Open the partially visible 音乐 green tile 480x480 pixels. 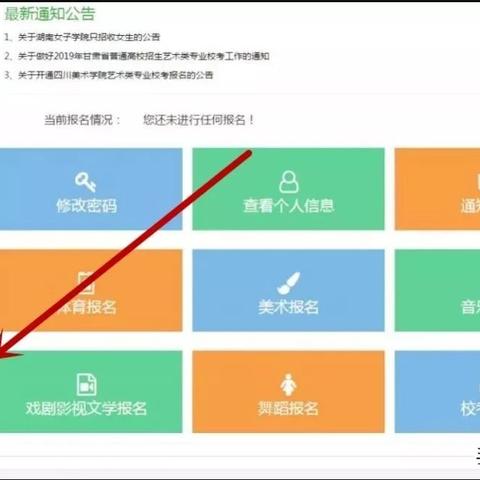tap(437, 290)
